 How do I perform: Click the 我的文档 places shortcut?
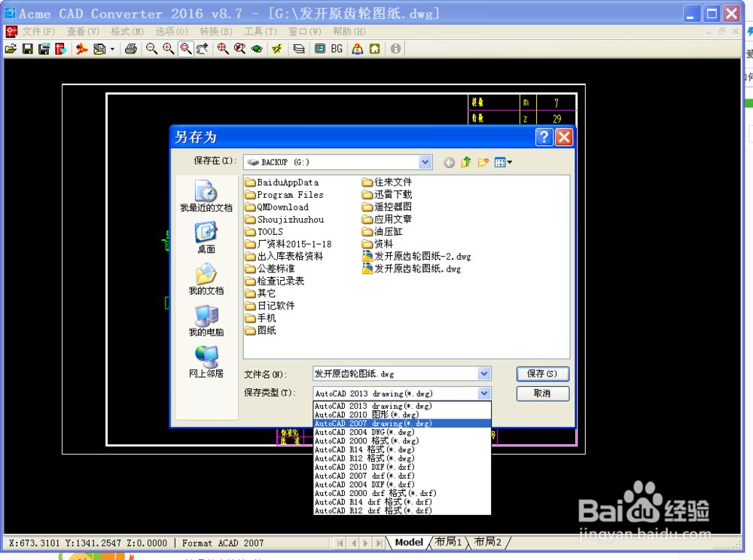(206, 278)
